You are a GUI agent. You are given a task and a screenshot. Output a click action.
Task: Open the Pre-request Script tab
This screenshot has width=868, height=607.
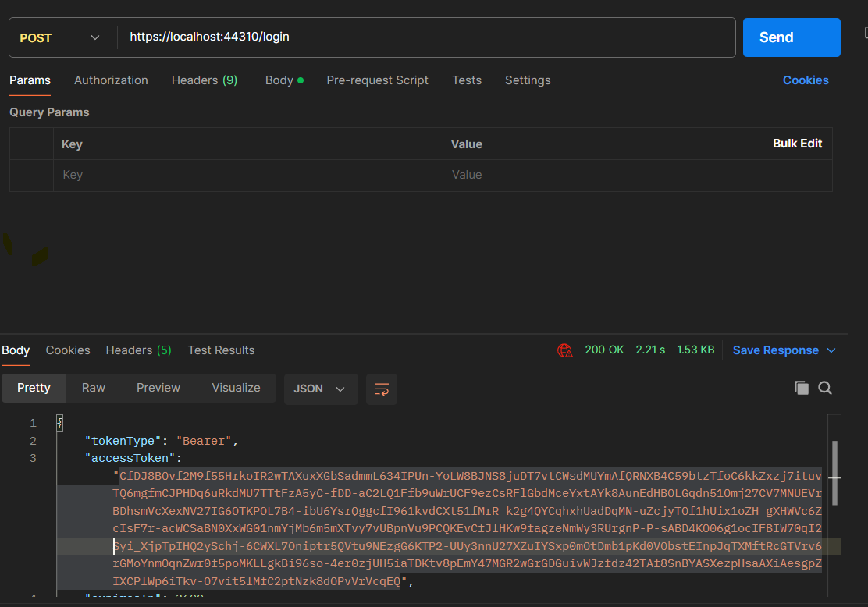coord(378,80)
